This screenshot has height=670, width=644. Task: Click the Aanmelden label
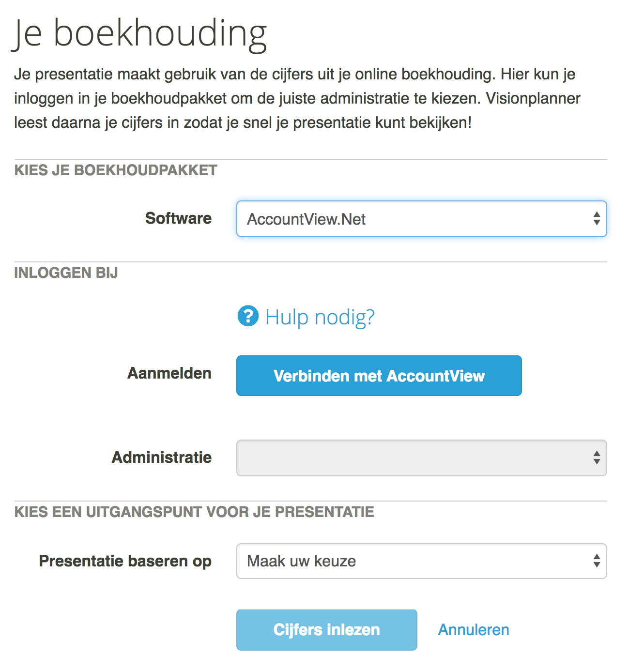[x=169, y=373]
